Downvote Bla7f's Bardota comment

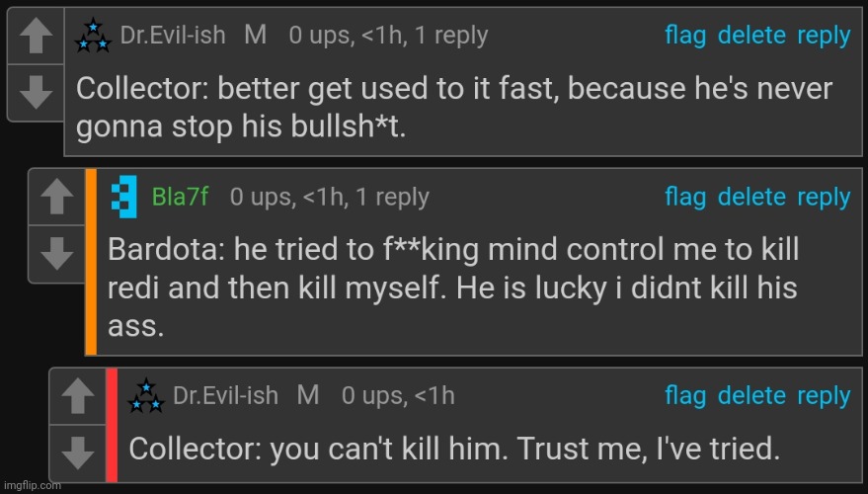57,254
